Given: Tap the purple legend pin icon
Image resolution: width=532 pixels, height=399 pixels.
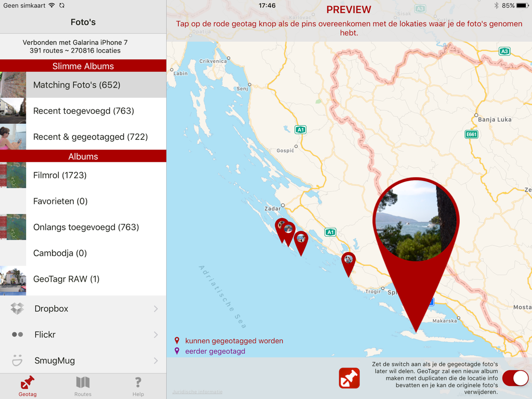Looking at the screenshot, I should point(177,351).
